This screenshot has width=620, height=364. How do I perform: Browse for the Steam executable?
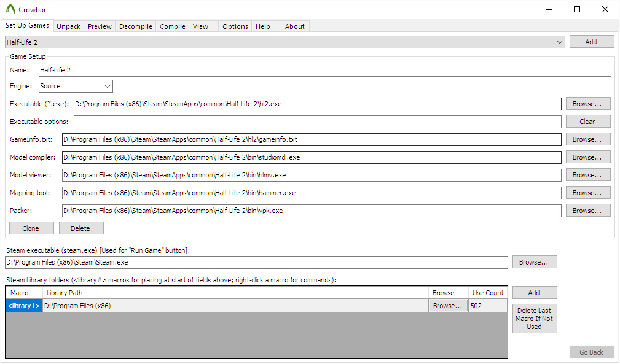(535, 262)
